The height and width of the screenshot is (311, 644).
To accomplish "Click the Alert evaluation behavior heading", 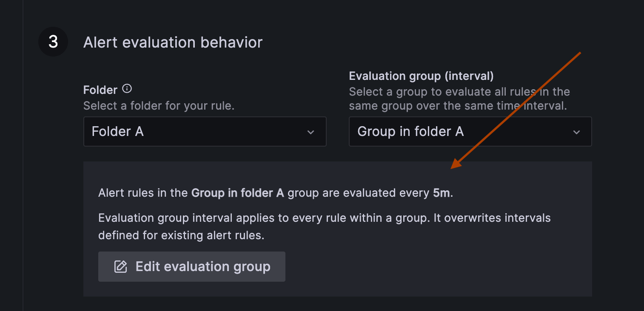I will [x=173, y=42].
